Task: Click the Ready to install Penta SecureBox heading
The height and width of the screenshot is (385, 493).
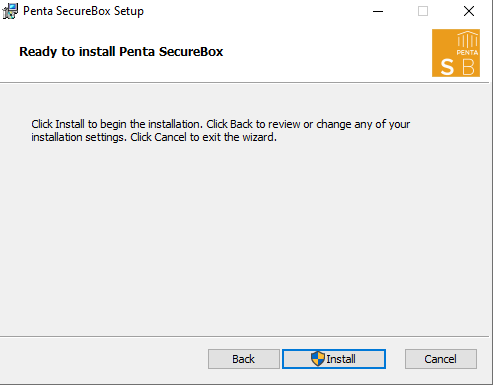Action: tap(121, 52)
